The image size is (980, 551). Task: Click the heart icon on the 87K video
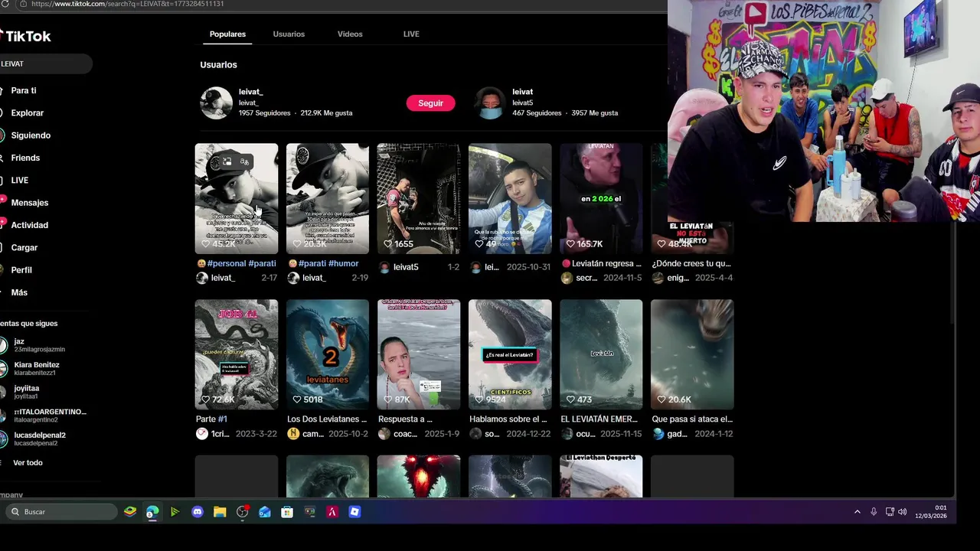(388, 399)
